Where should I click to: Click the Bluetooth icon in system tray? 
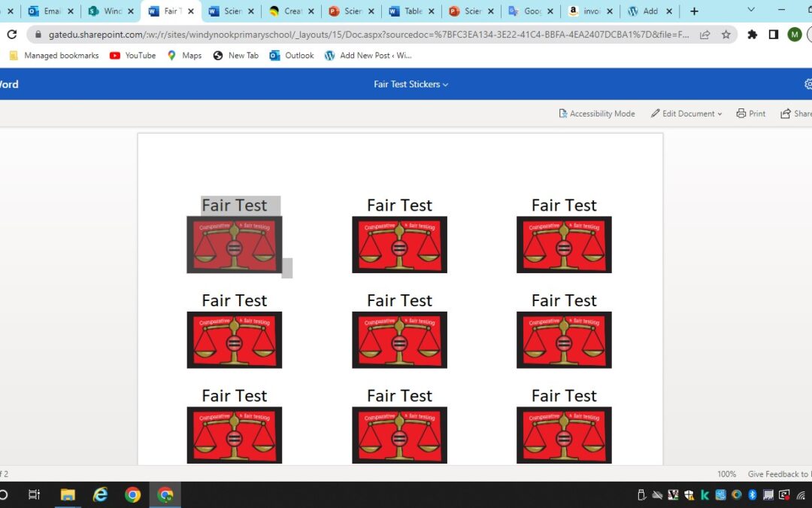coord(752,494)
